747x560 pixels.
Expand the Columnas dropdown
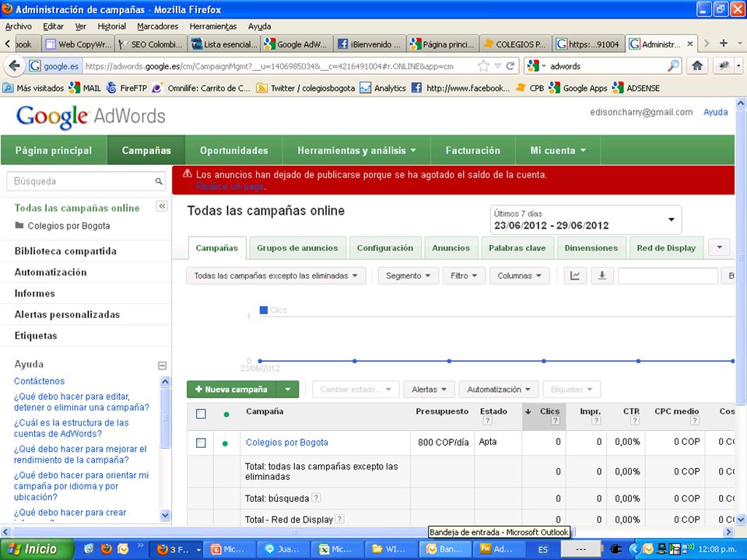click(x=519, y=275)
